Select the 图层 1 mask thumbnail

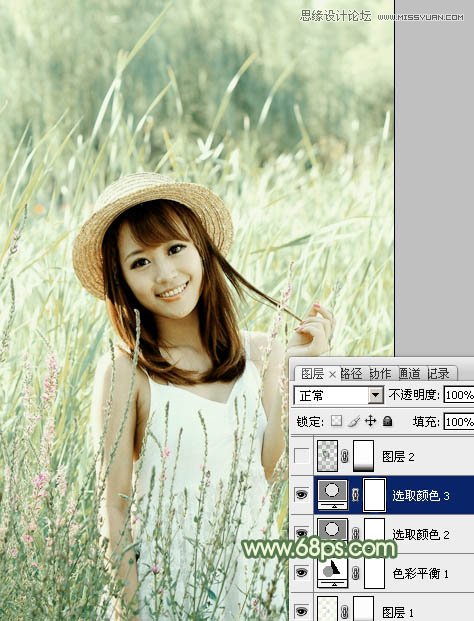pos(363,609)
